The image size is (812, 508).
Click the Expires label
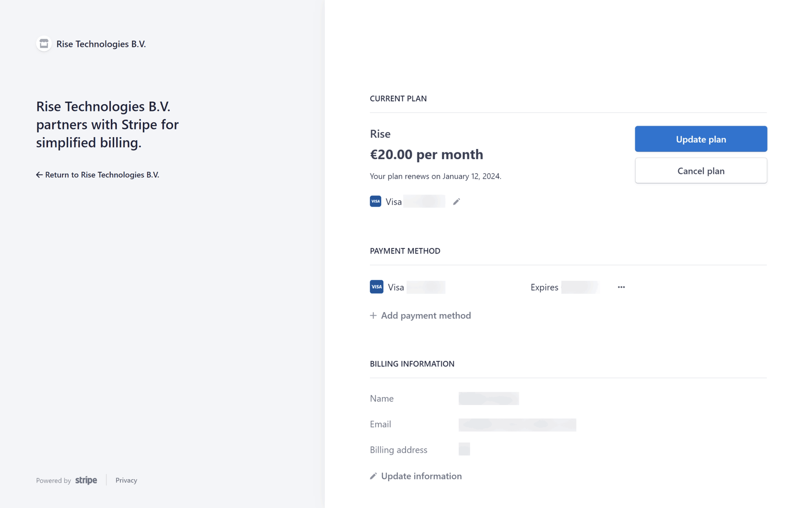pos(544,287)
